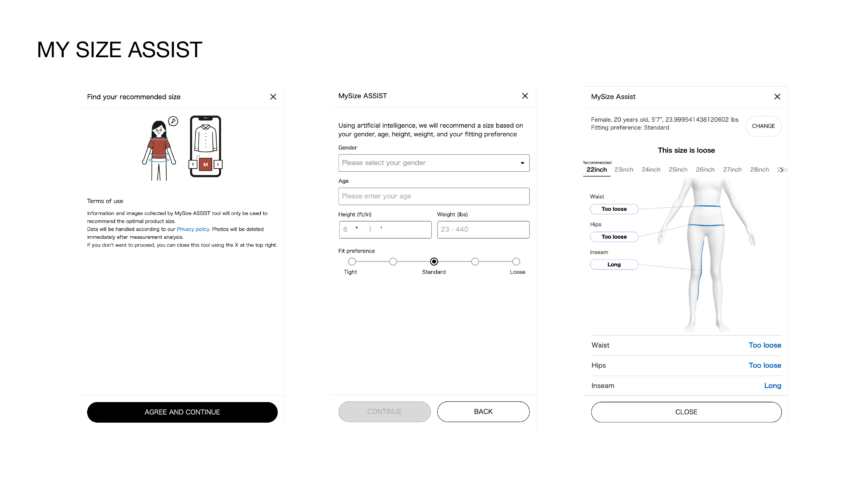Select the 22inch recommended size tab

point(596,169)
